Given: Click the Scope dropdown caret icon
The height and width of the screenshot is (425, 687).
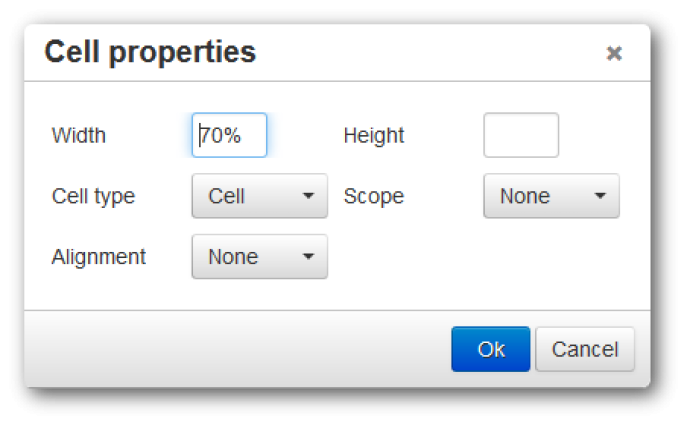Looking at the screenshot, I should tap(600, 196).
